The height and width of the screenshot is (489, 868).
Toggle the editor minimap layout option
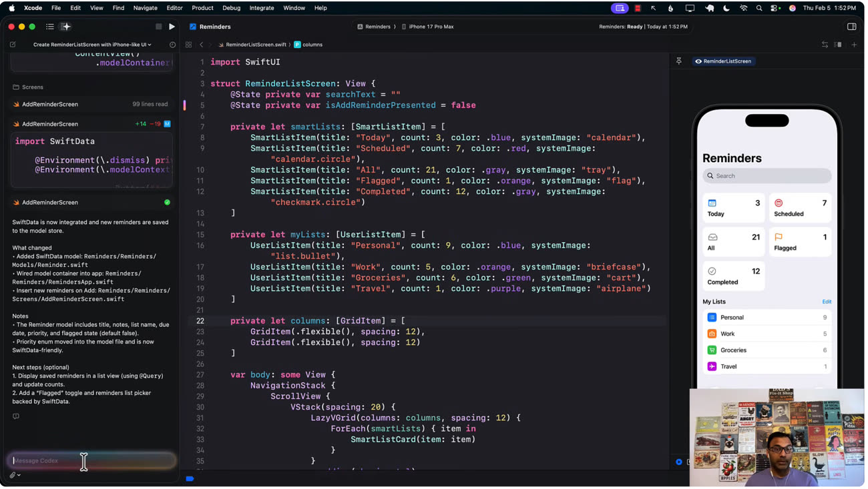pos(837,45)
